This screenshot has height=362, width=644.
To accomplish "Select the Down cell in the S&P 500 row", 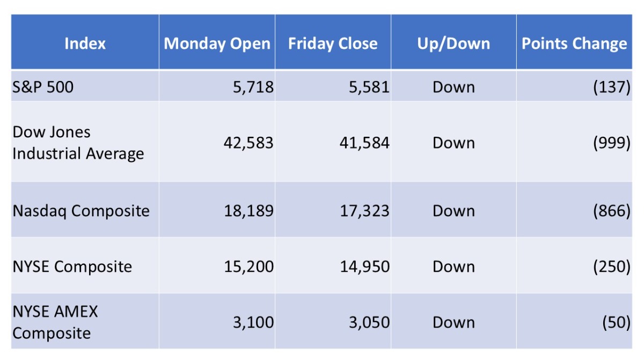I will [x=453, y=87].
